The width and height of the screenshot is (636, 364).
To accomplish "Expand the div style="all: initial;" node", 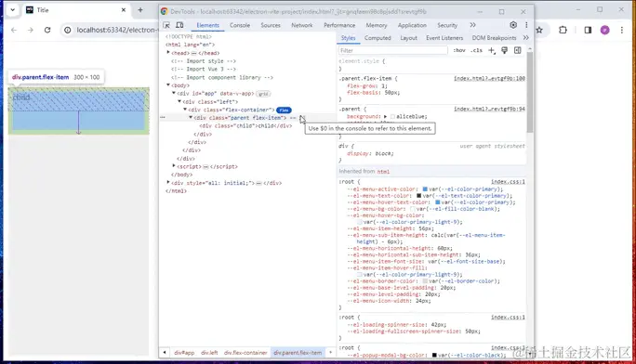I will (168, 183).
